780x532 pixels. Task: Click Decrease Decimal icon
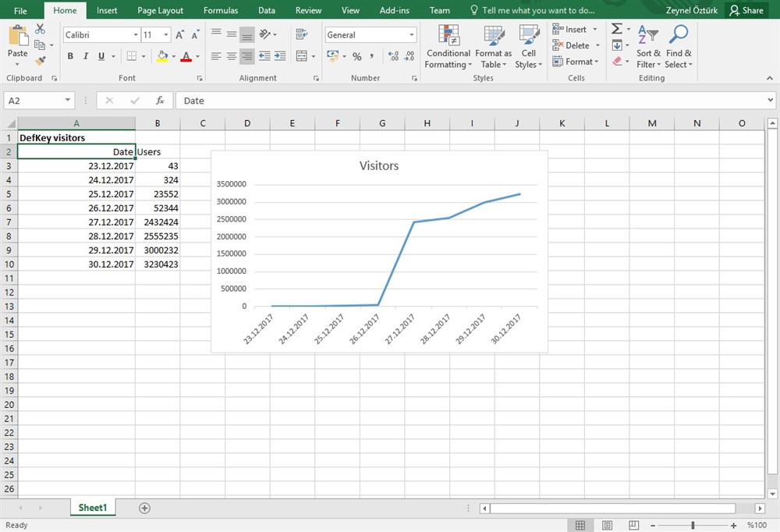(x=409, y=56)
